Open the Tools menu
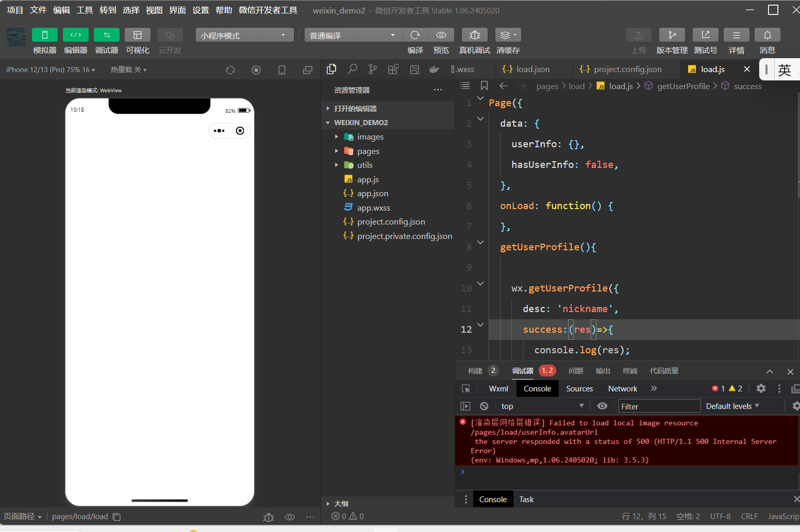This screenshot has width=800, height=532. [x=85, y=10]
